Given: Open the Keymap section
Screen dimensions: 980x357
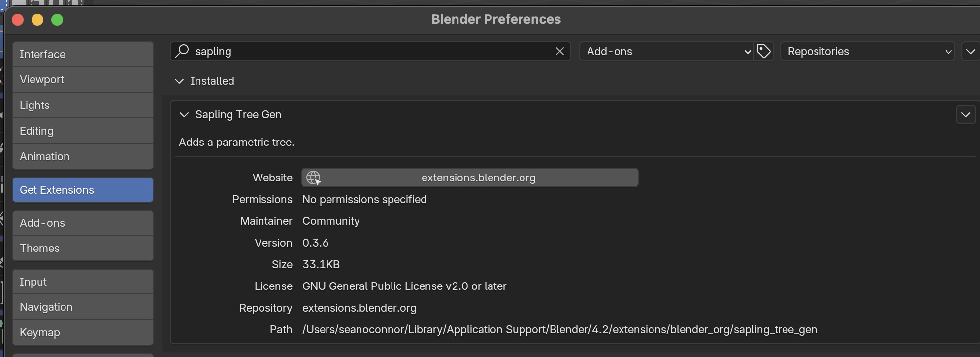Looking at the screenshot, I should tap(83, 332).
